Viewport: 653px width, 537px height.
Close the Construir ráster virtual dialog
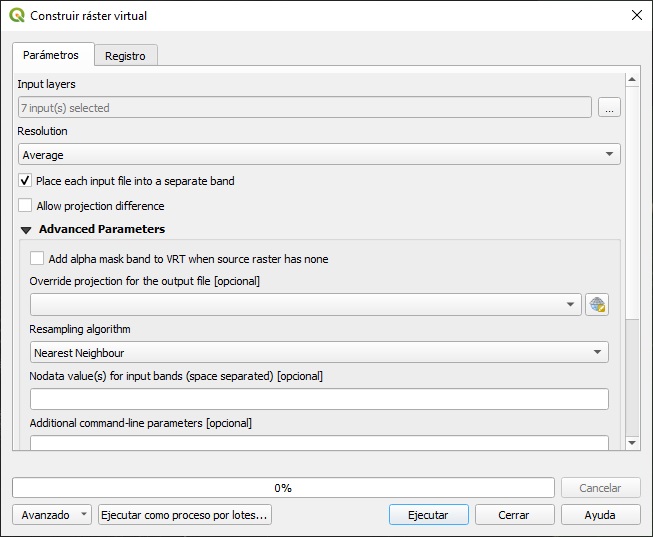[x=636, y=15]
